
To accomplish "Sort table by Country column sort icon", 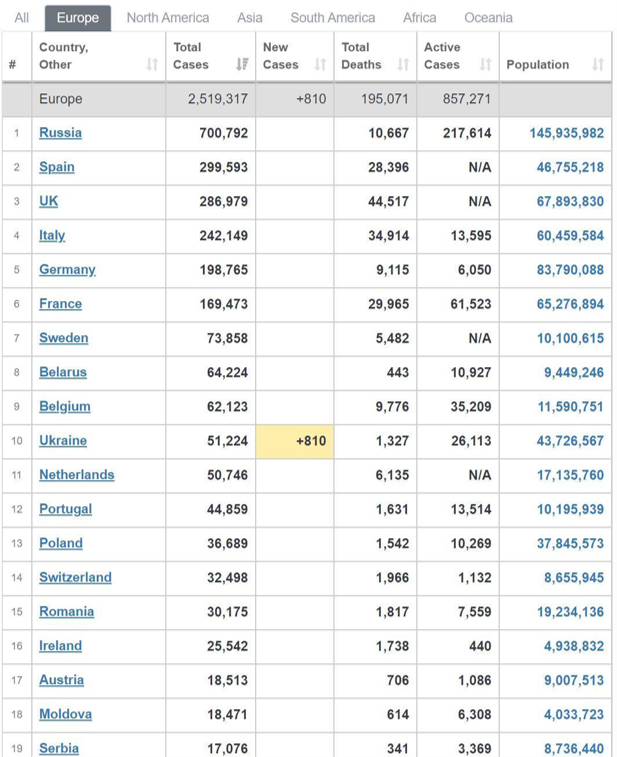I will click(x=152, y=65).
